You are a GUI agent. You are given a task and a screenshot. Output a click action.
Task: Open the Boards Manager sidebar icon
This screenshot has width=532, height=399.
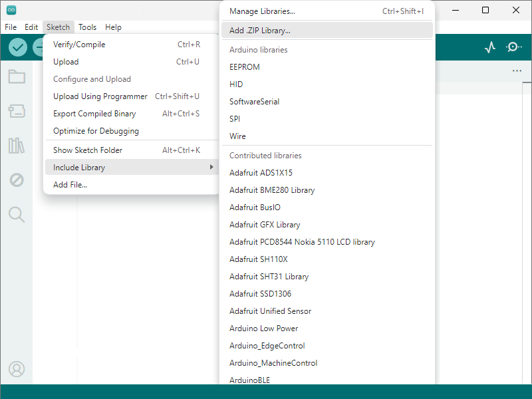pyautogui.click(x=17, y=111)
